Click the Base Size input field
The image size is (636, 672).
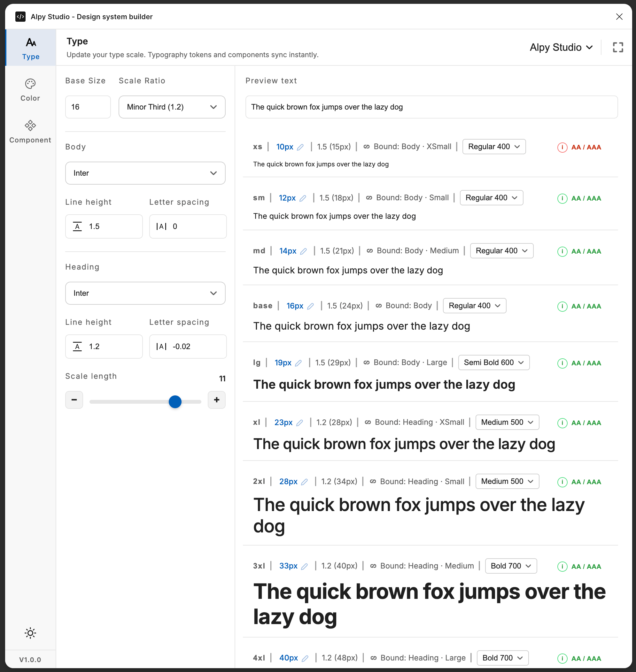click(x=88, y=107)
